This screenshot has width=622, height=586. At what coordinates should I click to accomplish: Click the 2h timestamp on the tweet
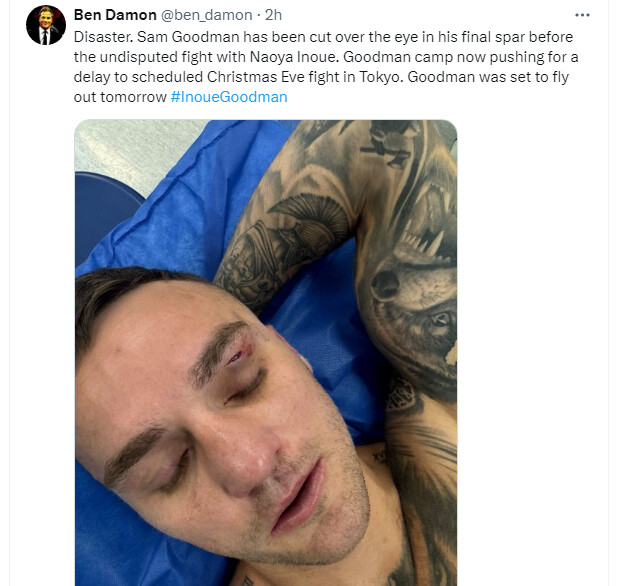[273, 15]
